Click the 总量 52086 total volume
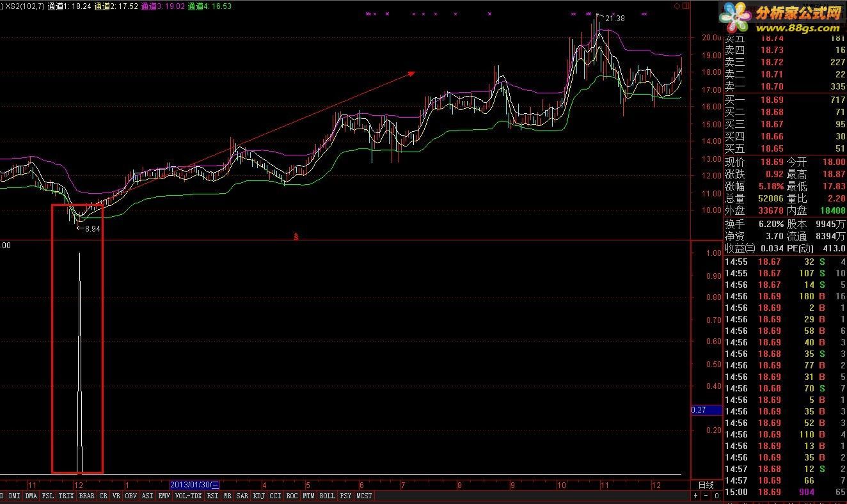 [771, 198]
